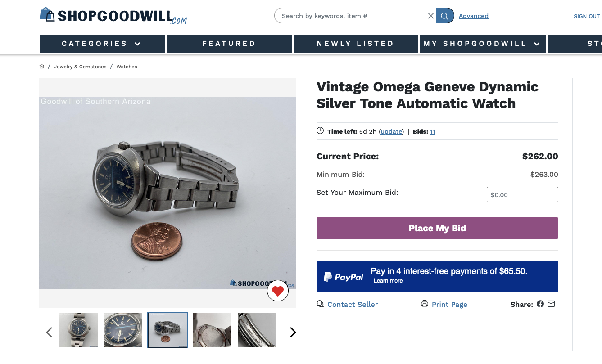This screenshot has height=364, width=602.
Task: Click the search magnifier button
Action: coord(444,16)
